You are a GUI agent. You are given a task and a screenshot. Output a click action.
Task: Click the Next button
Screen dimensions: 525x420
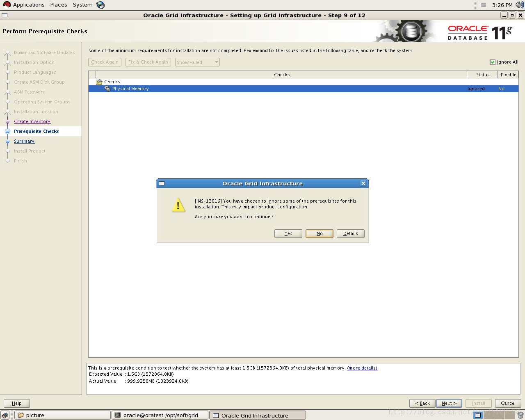click(449, 403)
